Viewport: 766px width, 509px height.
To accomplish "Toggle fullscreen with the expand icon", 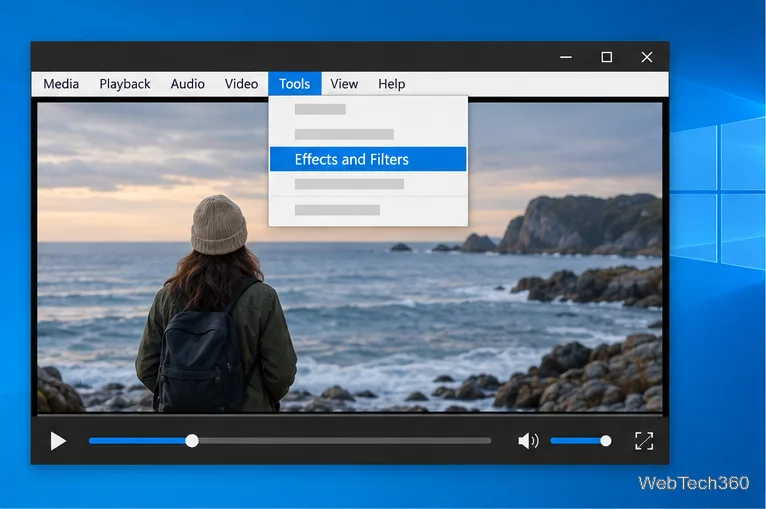I will pyautogui.click(x=644, y=441).
